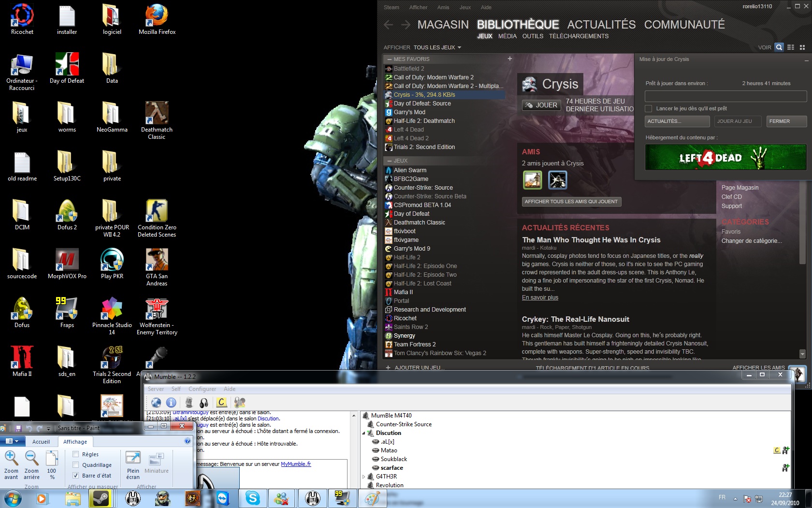Click Steam news panel scrollbar

coord(802,223)
